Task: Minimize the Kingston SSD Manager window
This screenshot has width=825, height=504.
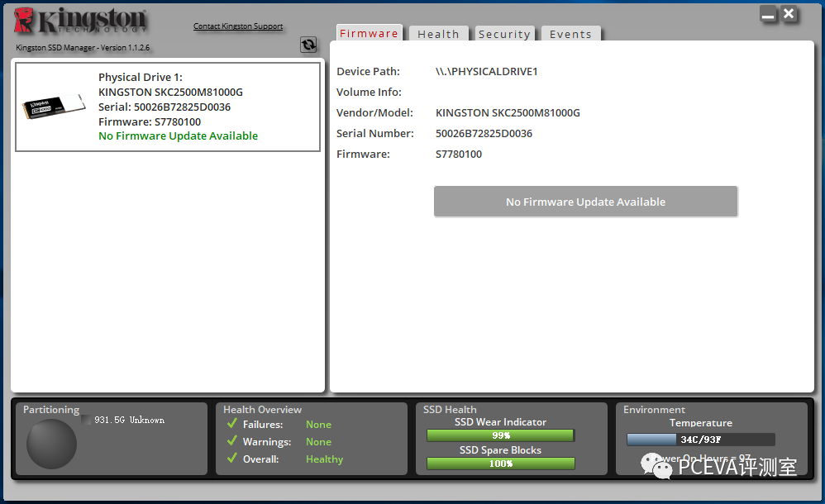Action: (768, 15)
